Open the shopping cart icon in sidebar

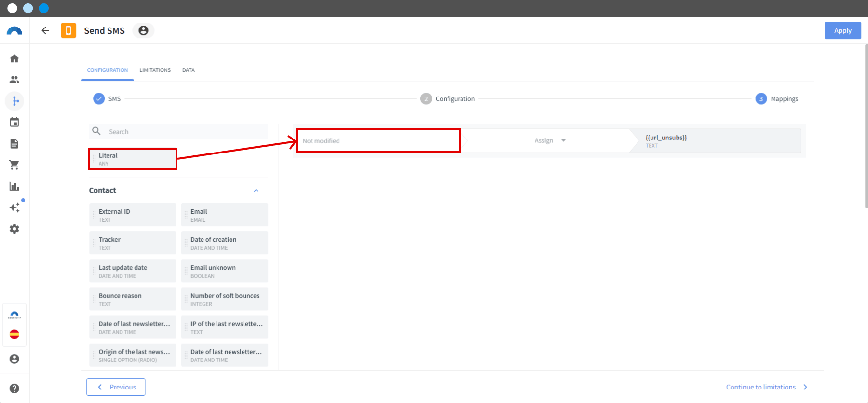tap(14, 165)
